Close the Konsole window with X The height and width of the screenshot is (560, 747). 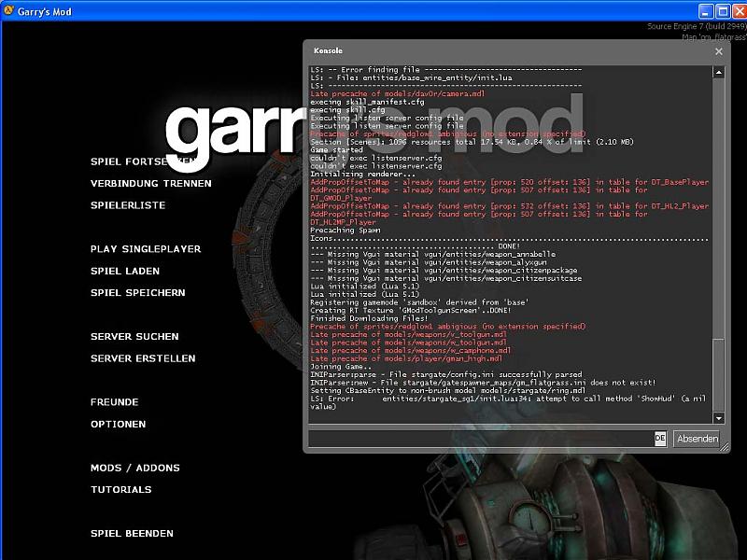click(718, 52)
